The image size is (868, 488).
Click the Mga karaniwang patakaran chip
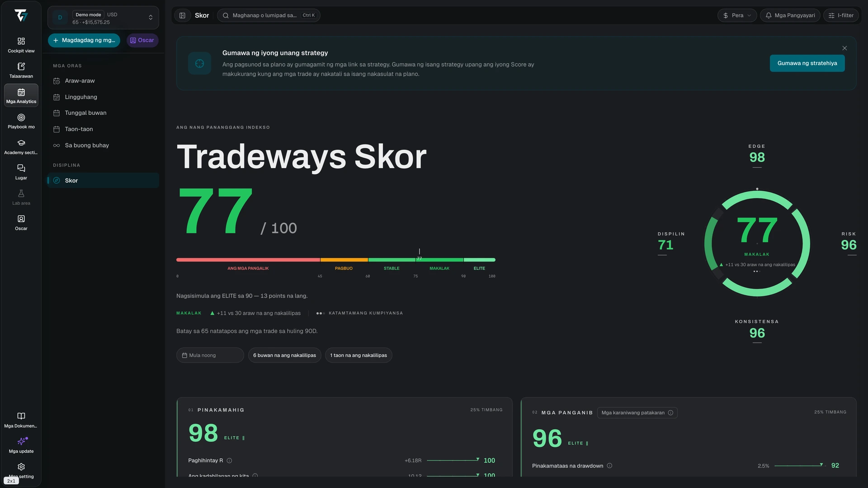[637, 413]
